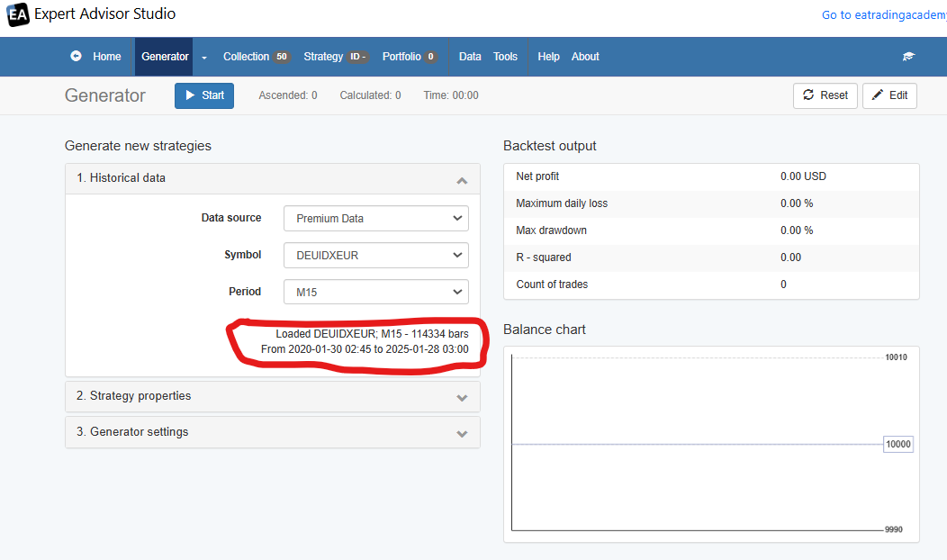Image resolution: width=947 pixels, height=560 pixels.
Task: Start the strategy generator
Action: pos(204,95)
